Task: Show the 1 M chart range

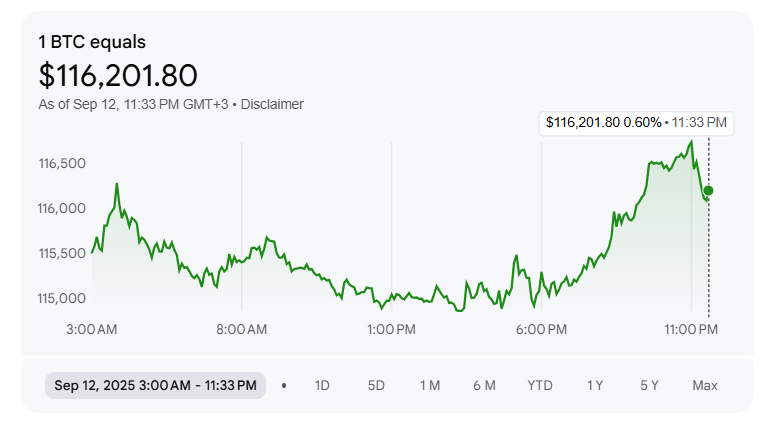Action: pos(430,385)
